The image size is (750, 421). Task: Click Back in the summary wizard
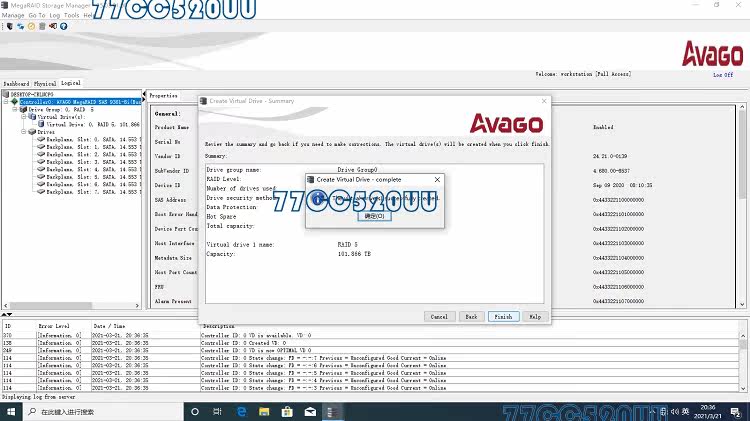point(472,317)
